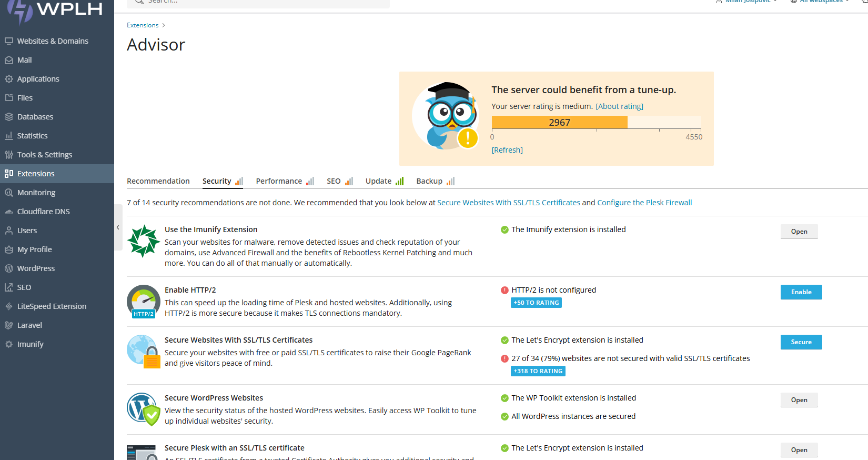Click the Mail envelope icon
The width and height of the screenshot is (868, 460).
[x=9, y=60]
